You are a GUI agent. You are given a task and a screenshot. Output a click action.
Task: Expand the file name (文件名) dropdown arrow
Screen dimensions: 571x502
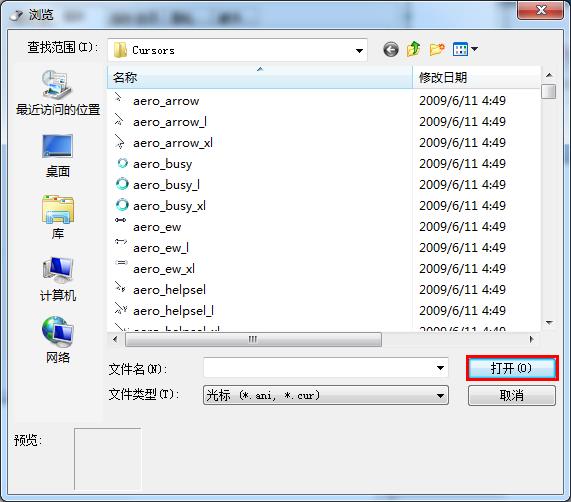pyautogui.click(x=440, y=368)
